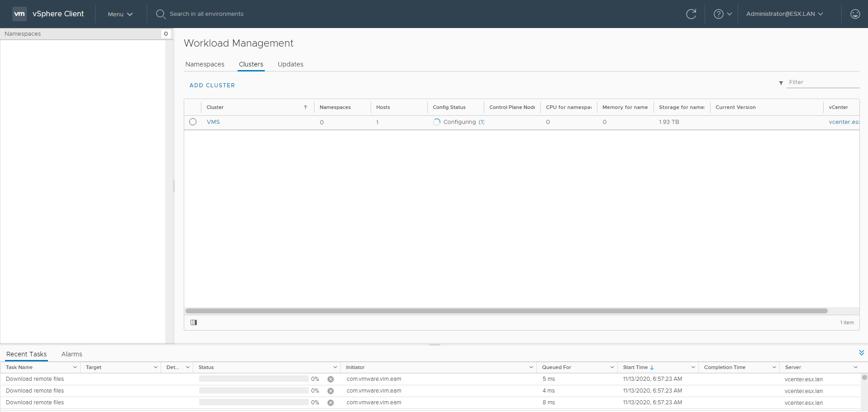Open the Alarms tab

(72, 354)
